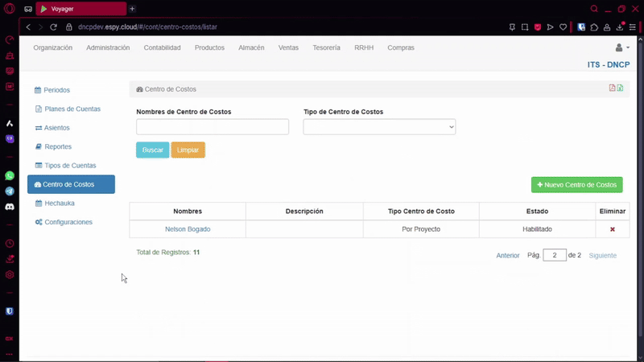644x362 pixels.
Task: Open the browser extensions icon
Action: [594, 27]
